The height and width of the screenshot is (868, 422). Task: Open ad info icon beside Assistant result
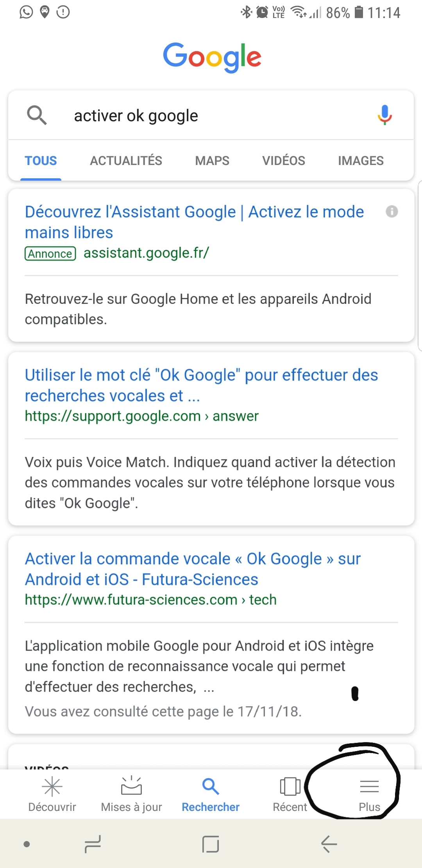click(392, 212)
